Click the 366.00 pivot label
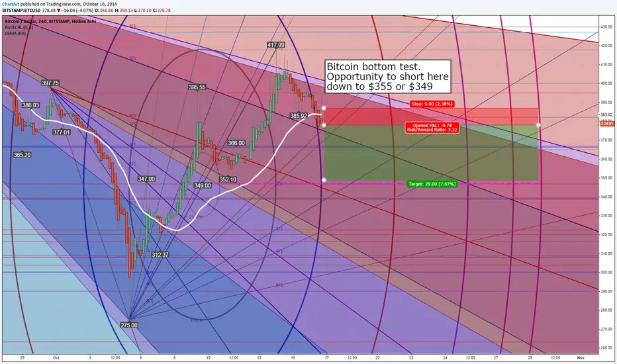 pyautogui.click(x=236, y=143)
